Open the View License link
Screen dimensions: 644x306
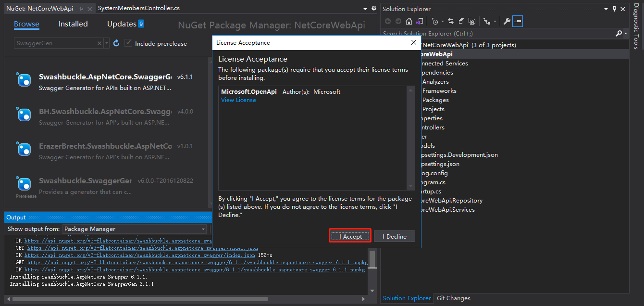[238, 100]
